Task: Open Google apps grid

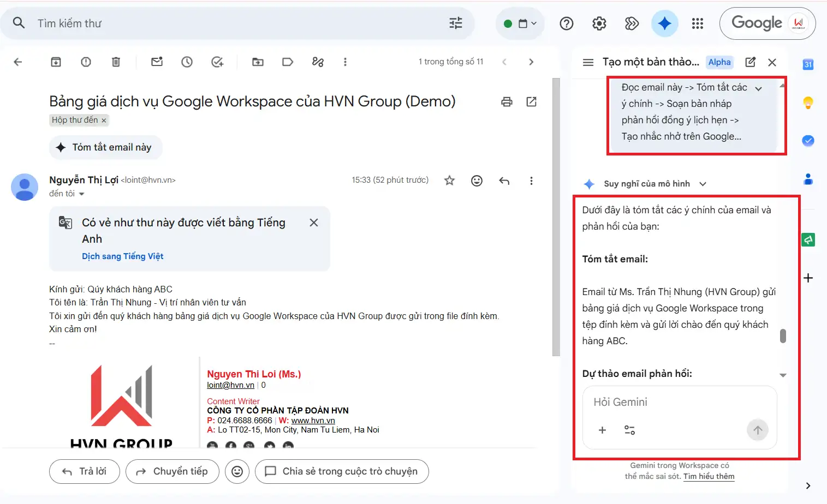Action: pyautogui.click(x=698, y=23)
